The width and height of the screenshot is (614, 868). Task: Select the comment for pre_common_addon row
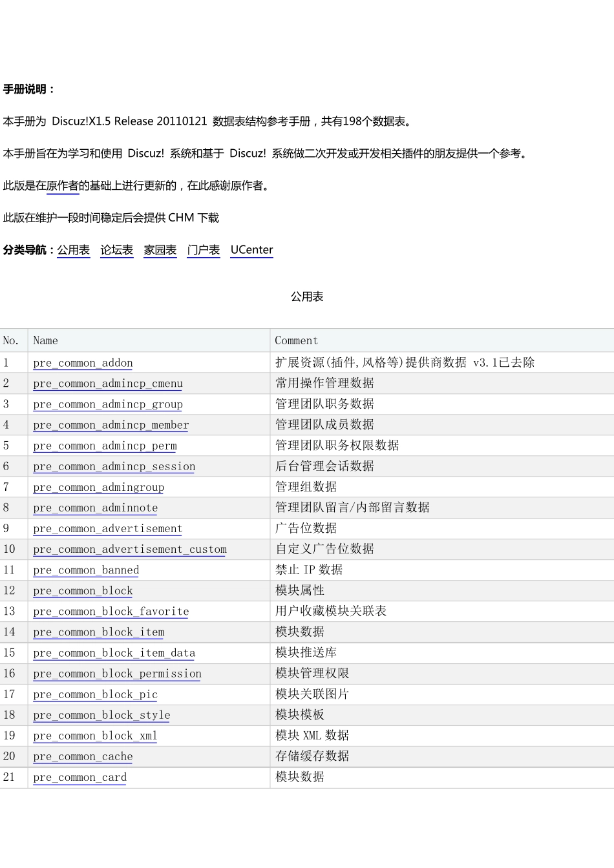tap(405, 362)
